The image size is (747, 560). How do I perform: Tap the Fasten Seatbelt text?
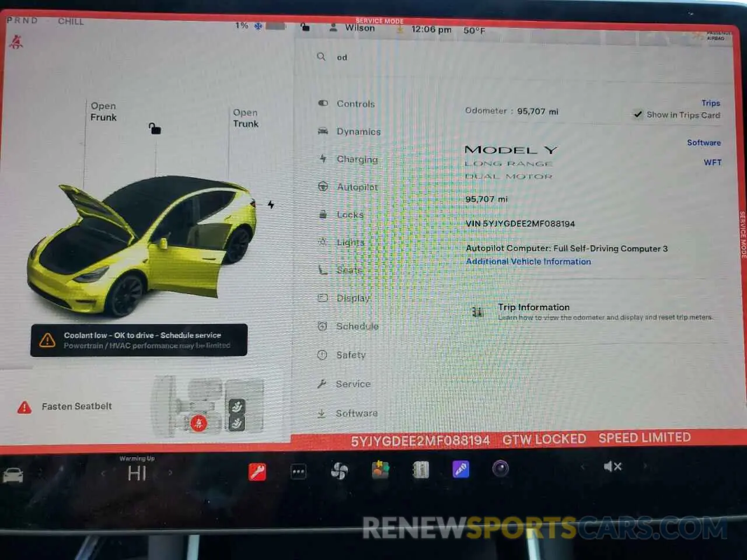click(x=76, y=406)
